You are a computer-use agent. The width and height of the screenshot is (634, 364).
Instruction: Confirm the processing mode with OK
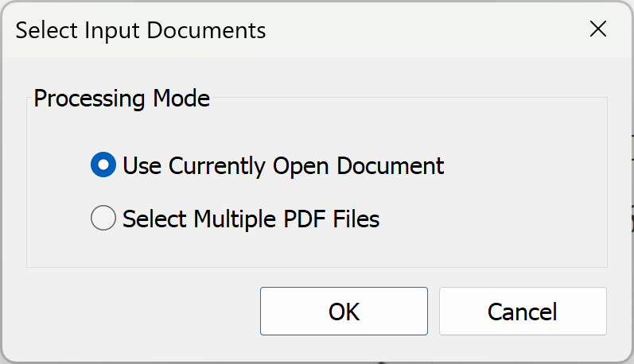pyautogui.click(x=344, y=311)
